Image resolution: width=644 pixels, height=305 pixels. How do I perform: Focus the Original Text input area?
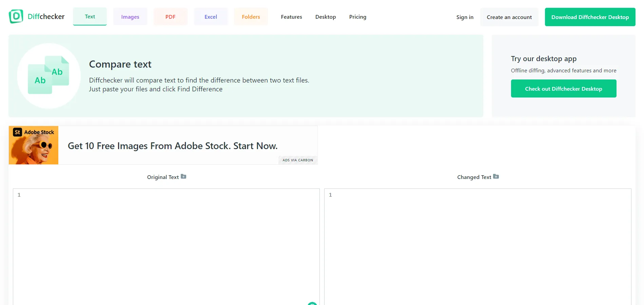[x=166, y=247]
